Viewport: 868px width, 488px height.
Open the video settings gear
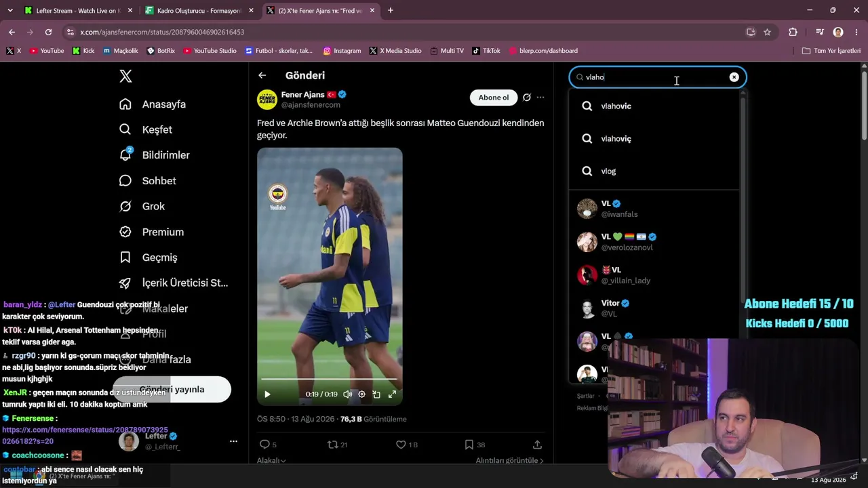click(361, 394)
